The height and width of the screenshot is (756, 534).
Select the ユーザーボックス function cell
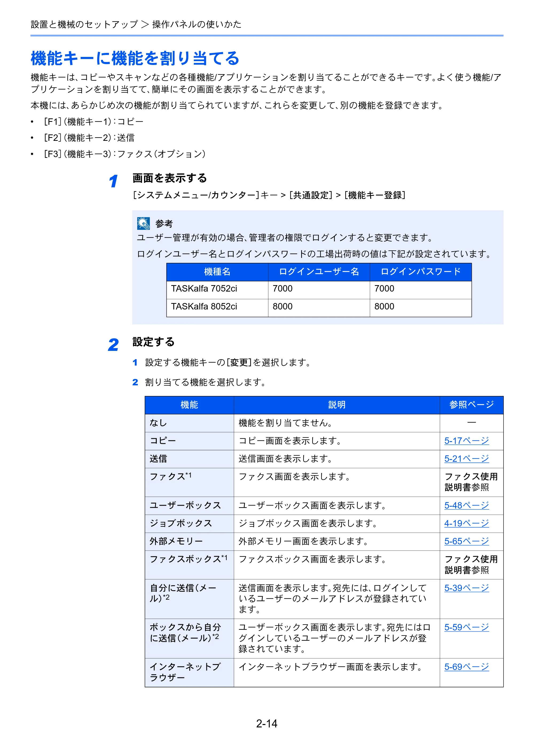(x=189, y=505)
